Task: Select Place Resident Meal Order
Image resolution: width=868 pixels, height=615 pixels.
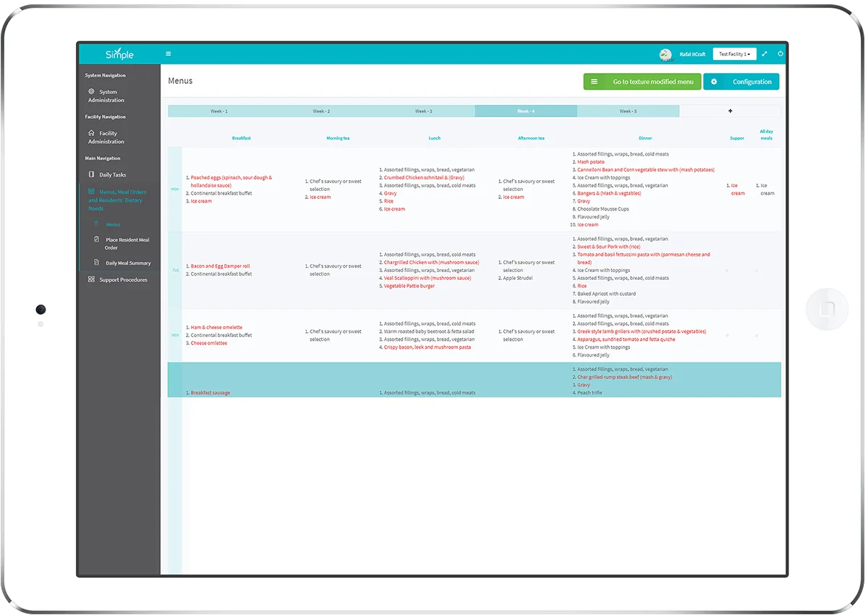Action: point(127,244)
